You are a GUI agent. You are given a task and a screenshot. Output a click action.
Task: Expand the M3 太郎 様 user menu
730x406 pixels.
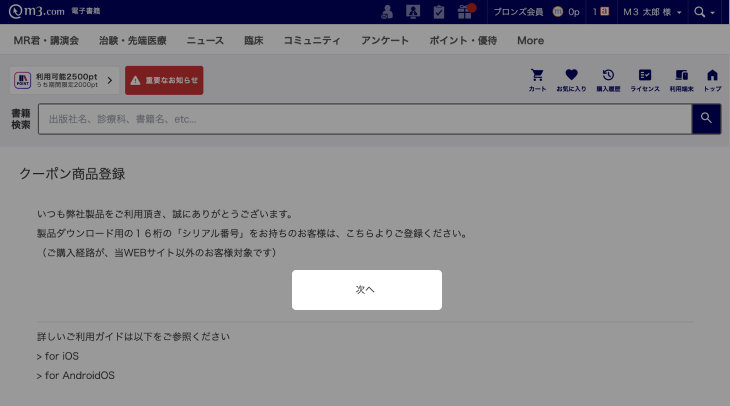pos(652,12)
